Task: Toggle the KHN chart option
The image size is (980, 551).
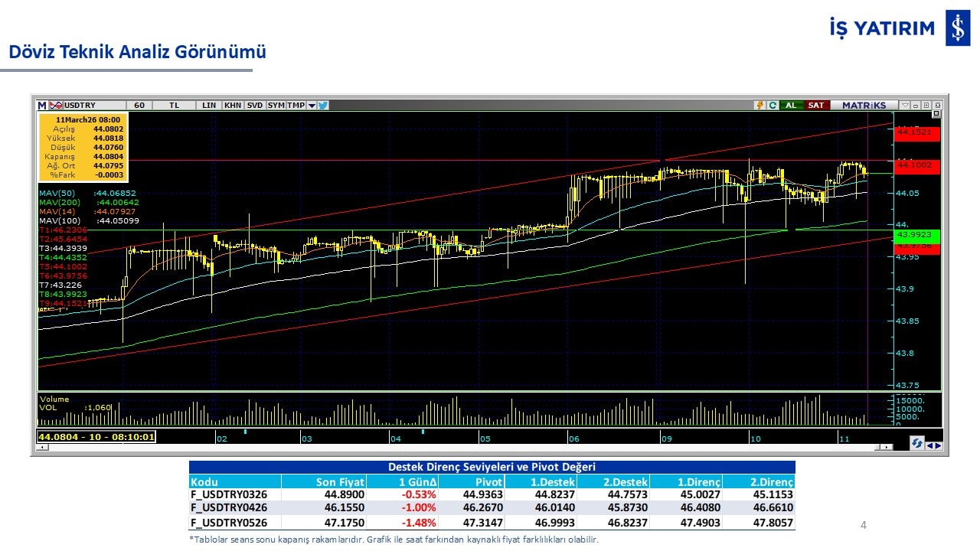Action: (x=233, y=106)
